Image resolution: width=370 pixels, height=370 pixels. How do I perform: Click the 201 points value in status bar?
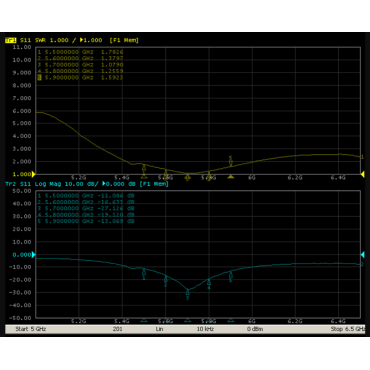(117, 329)
